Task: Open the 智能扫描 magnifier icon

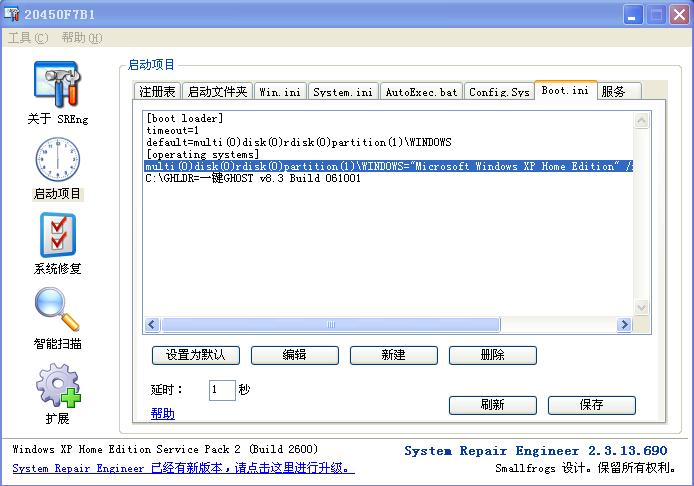Action: pos(58,309)
